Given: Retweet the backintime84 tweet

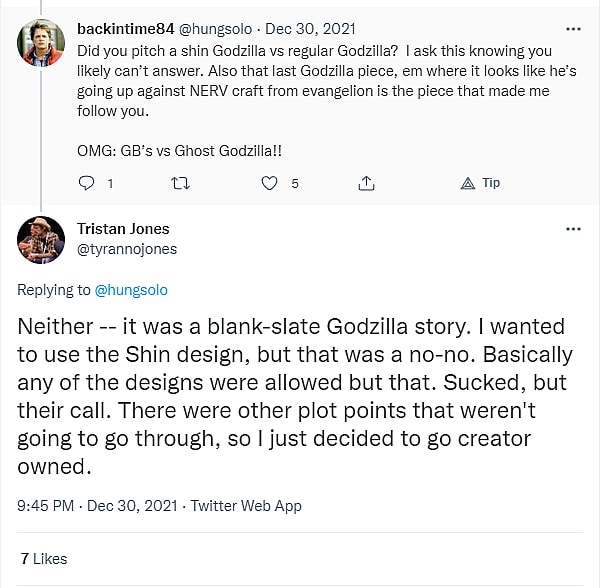Looking at the screenshot, I should pyautogui.click(x=180, y=183).
